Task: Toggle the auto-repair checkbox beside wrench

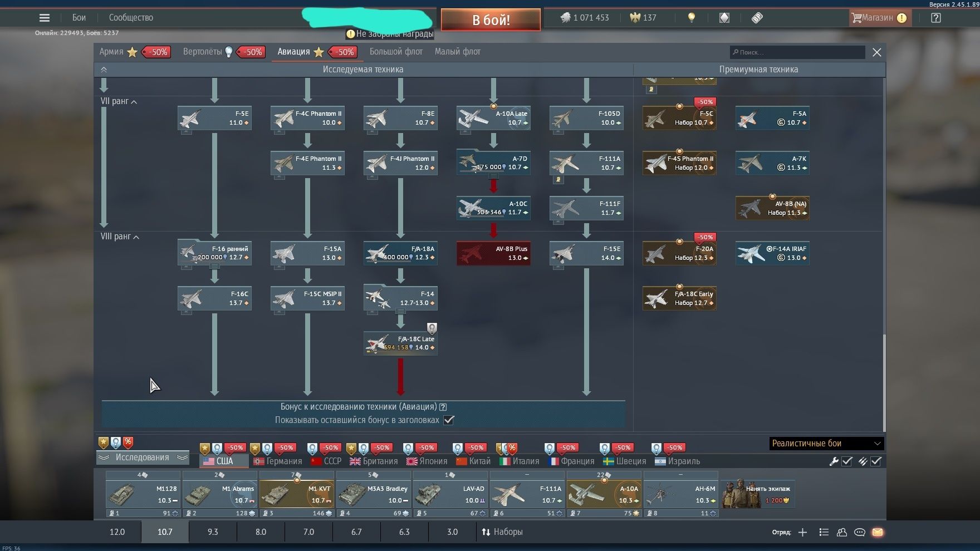Action: pos(847,461)
